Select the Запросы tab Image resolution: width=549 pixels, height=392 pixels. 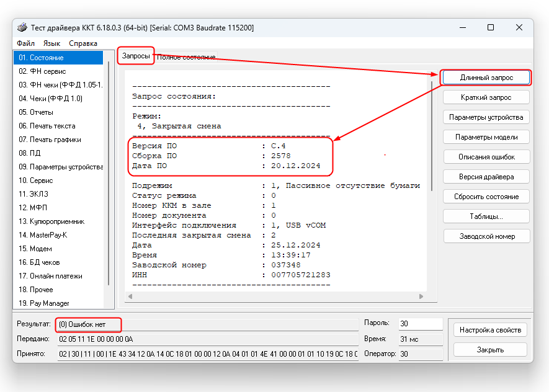[x=136, y=56]
